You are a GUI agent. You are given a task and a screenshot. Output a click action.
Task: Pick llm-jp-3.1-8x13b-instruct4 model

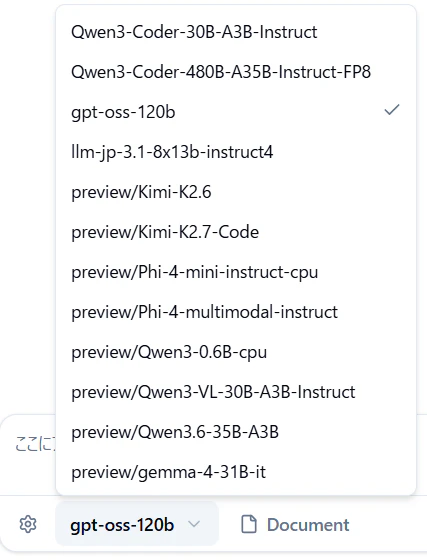(x=236, y=152)
